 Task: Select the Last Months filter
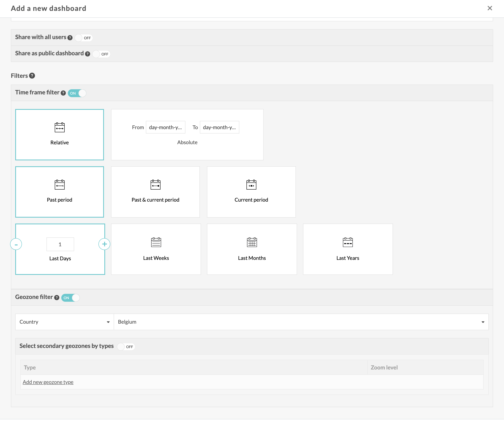(252, 249)
